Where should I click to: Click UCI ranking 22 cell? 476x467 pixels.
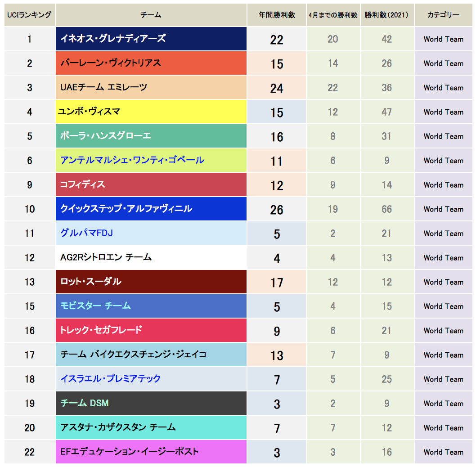(30, 452)
